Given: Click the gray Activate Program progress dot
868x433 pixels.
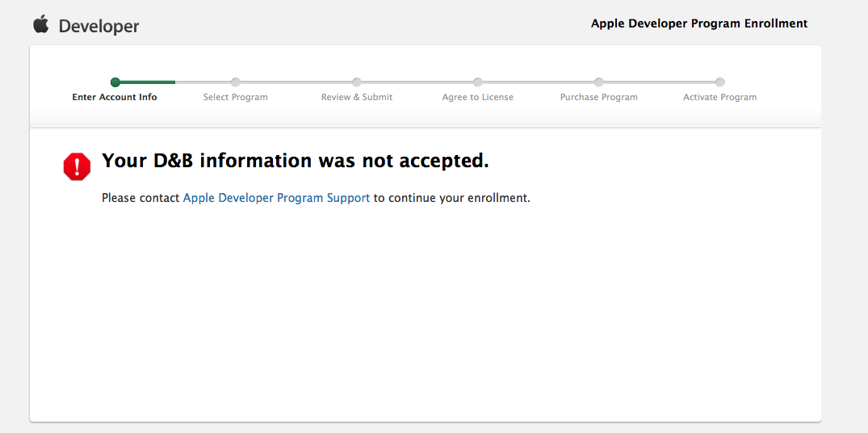Looking at the screenshot, I should coord(719,82).
